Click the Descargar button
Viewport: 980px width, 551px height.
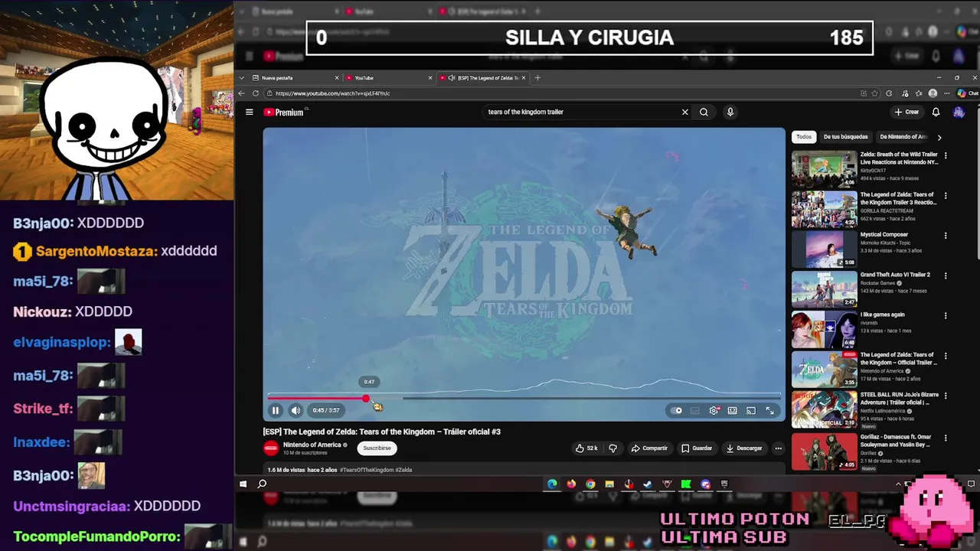(744, 448)
